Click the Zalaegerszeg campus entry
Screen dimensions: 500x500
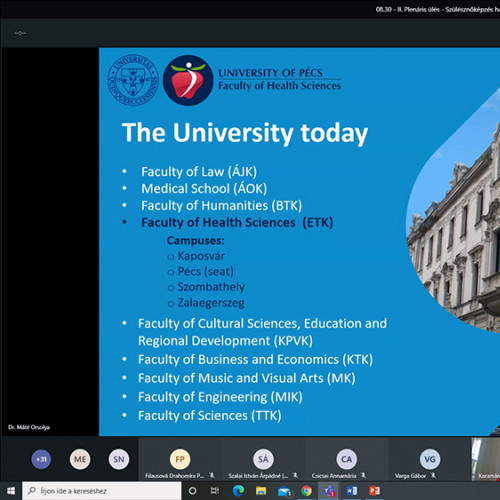[211, 303]
